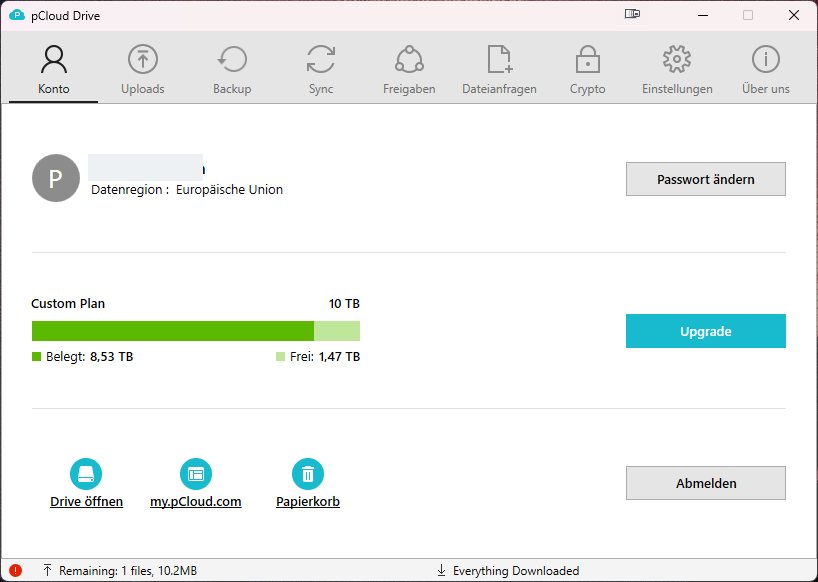The width and height of the screenshot is (818, 582).
Task: Click the download arrow status icon
Action: [441, 571]
